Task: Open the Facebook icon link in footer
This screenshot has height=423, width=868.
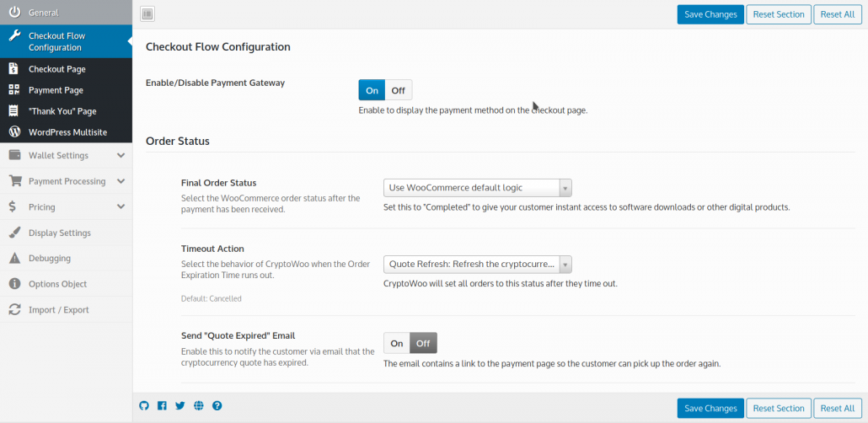Action: tap(162, 406)
